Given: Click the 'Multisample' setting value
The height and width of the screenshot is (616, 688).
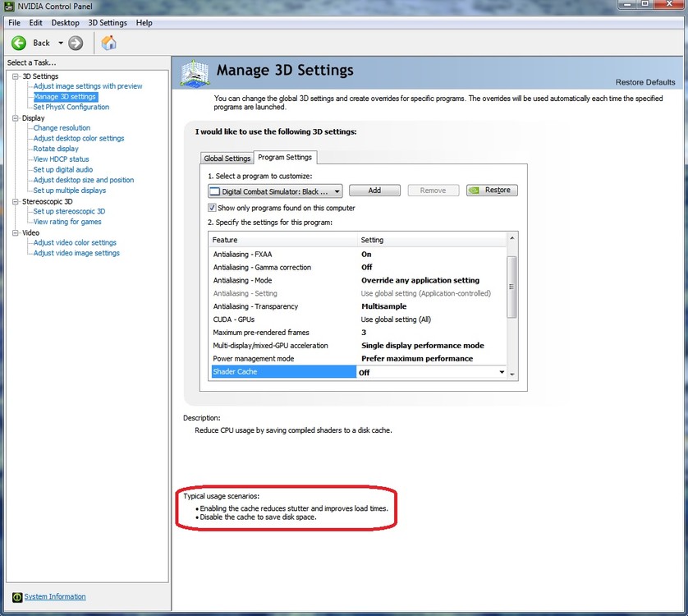Looking at the screenshot, I should point(384,306).
